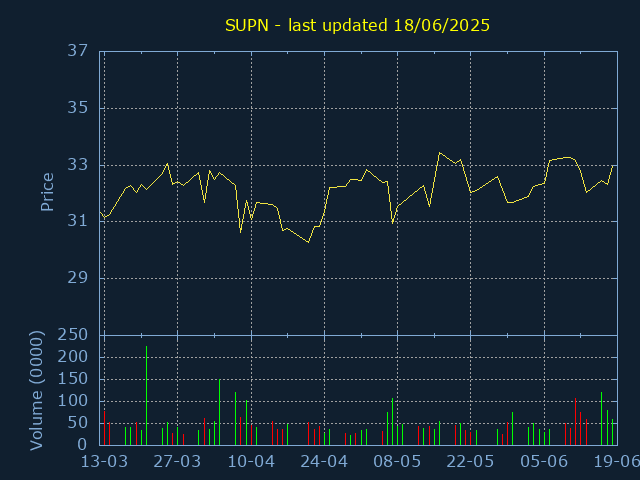Click the volume axis label 200

coord(73,357)
